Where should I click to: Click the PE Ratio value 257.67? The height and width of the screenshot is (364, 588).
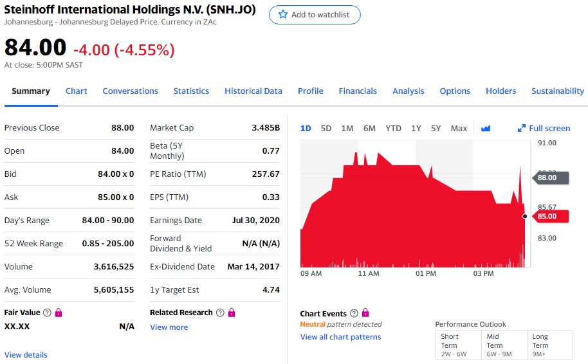coord(266,174)
